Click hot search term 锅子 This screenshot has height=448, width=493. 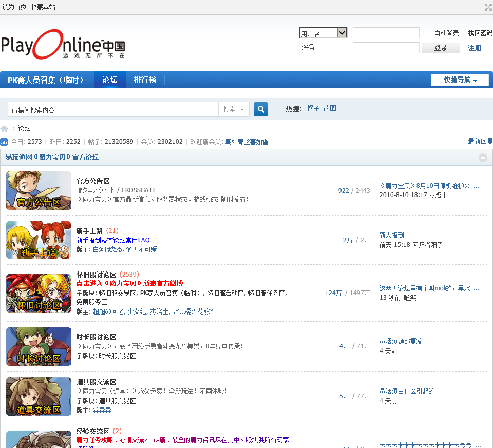click(x=313, y=108)
